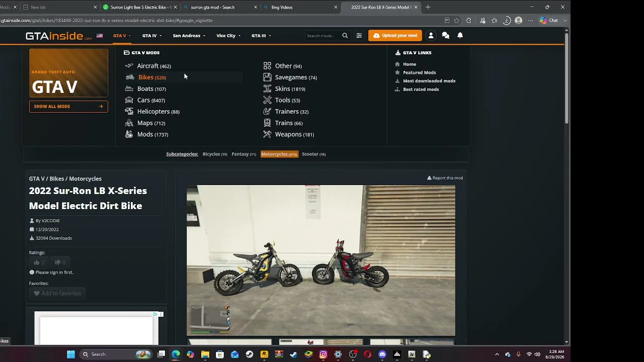
Task: Select the Bicycles subcategory
Action: tap(215, 154)
